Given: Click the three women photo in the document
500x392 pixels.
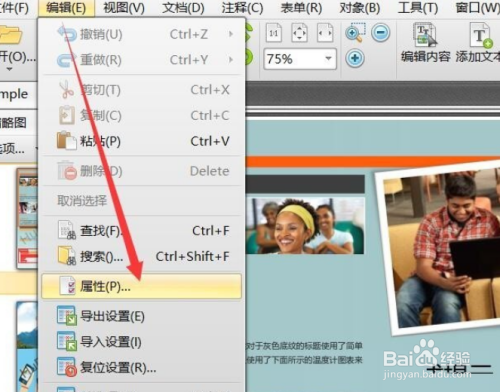Looking at the screenshot, I should [305, 226].
